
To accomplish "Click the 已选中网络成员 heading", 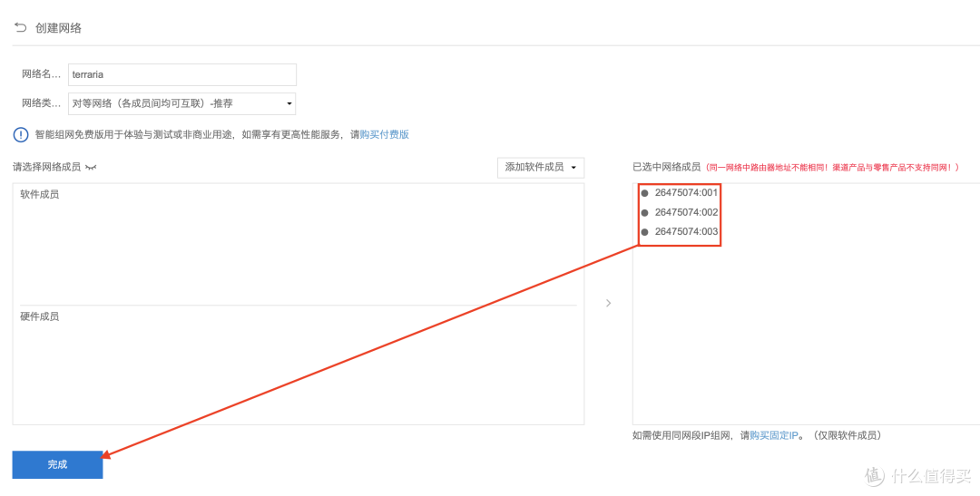I will pyautogui.click(x=666, y=168).
